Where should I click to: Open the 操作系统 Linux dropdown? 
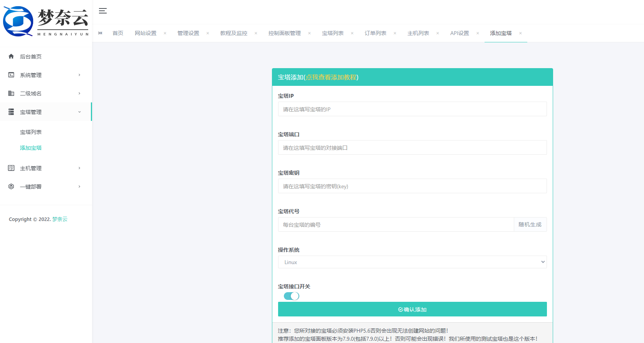click(412, 262)
